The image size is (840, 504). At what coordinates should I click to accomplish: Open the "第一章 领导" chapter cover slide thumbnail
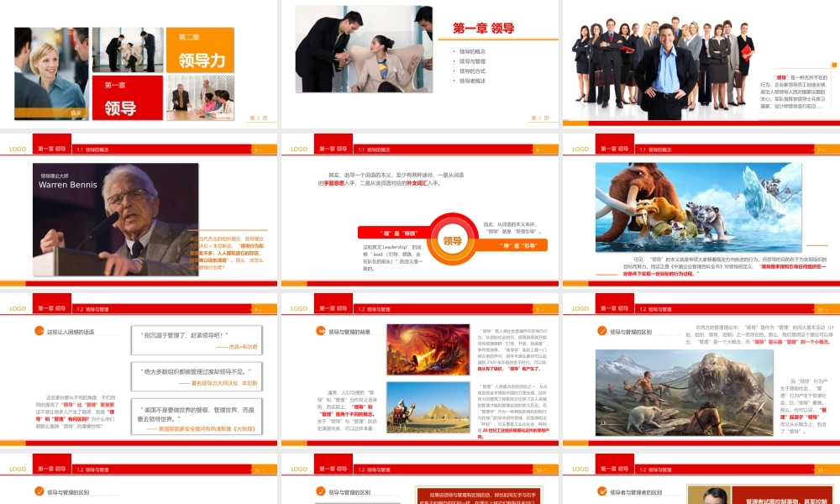420,63
